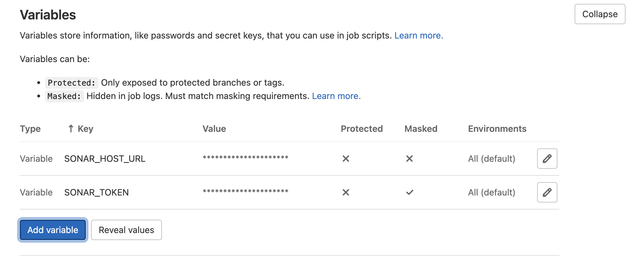Edit the SONAR_HOST_URL variable pencil icon
This screenshot has height=256, width=644.
pyautogui.click(x=547, y=159)
